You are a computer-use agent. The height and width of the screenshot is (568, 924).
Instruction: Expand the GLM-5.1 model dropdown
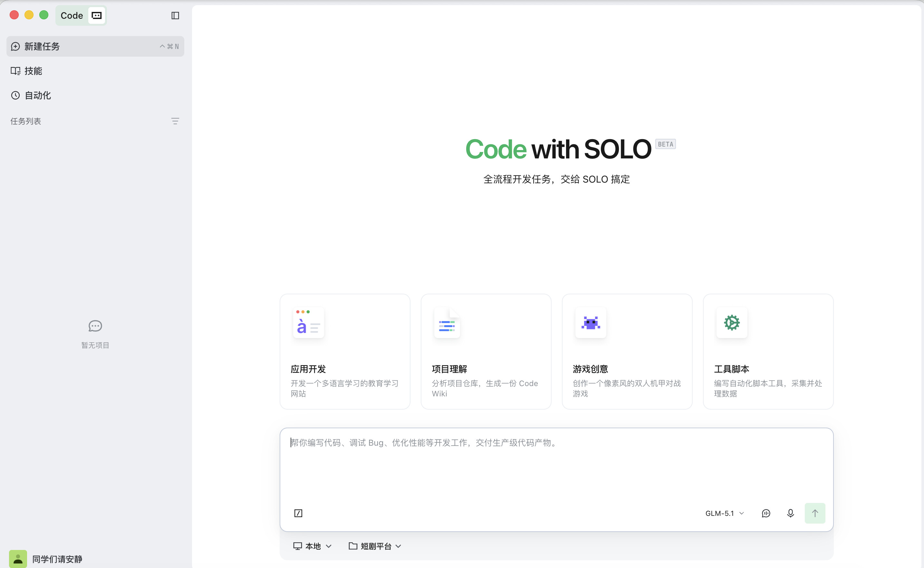tap(725, 513)
